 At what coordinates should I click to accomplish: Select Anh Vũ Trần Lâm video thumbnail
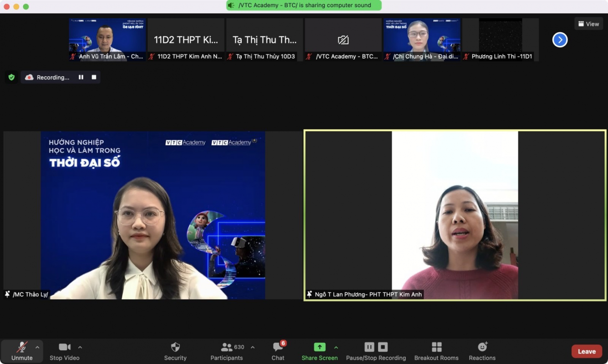click(x=107, y=40)
